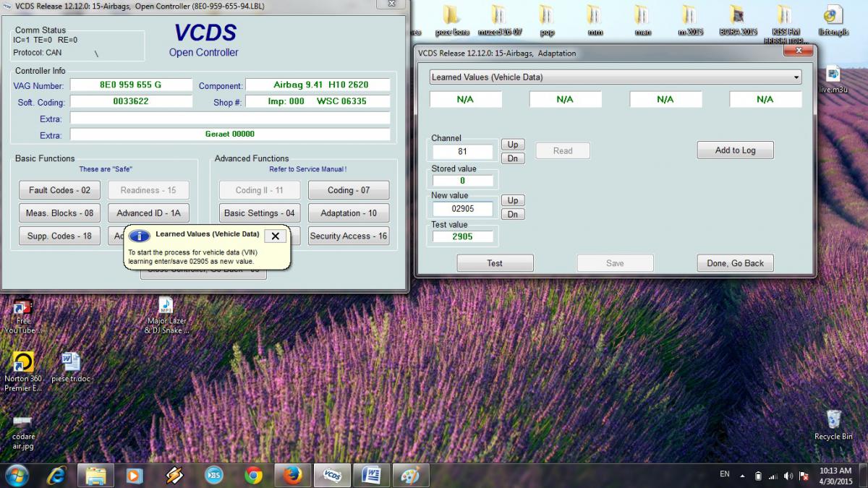Open Firefox from the taskbar
868x488 pixels.
point(292,475)
